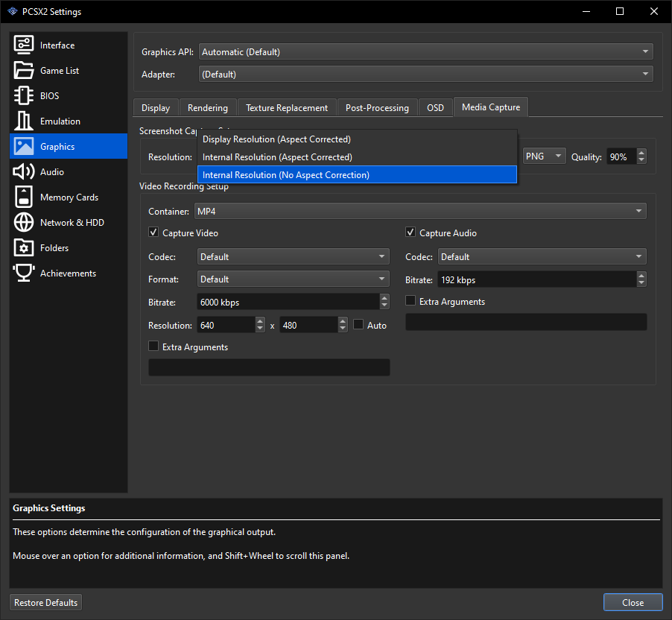Enable video Extra Arguments checkbox
This screenshot has height=620, width=672.
(153, 346)
